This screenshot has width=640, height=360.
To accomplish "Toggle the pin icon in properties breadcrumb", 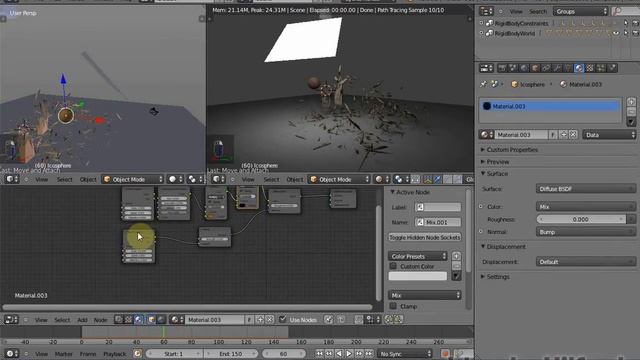I will click(x=484, y=84).
